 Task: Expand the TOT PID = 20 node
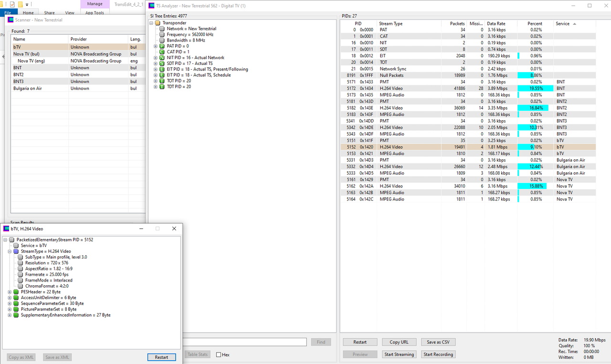pyautogui.click(x=156, y=81)
